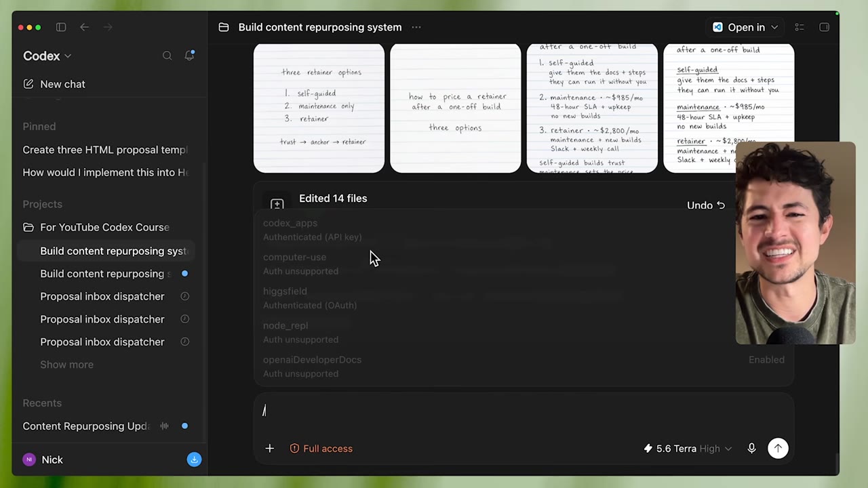868x488 pixels.
Task: Toggle the sidebar panel icon
Action: [61, 27]
